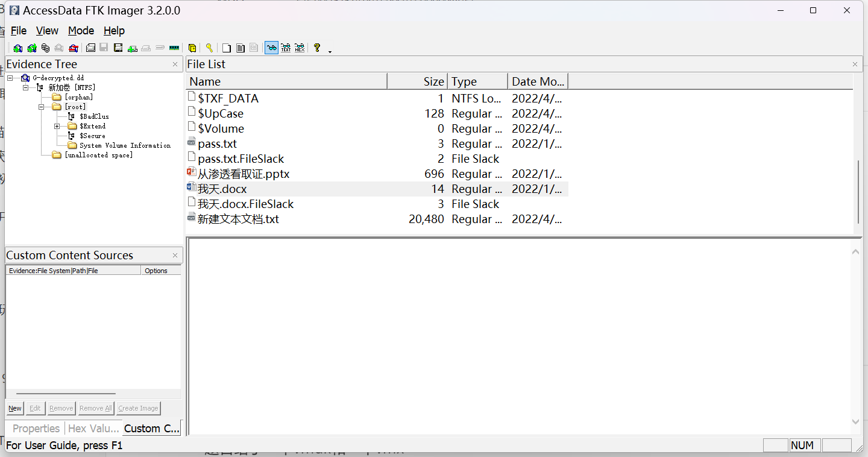The width and height of the screenshot is (868, 457).
Task: Sort file list by Type column
Action: click(478, 81)
